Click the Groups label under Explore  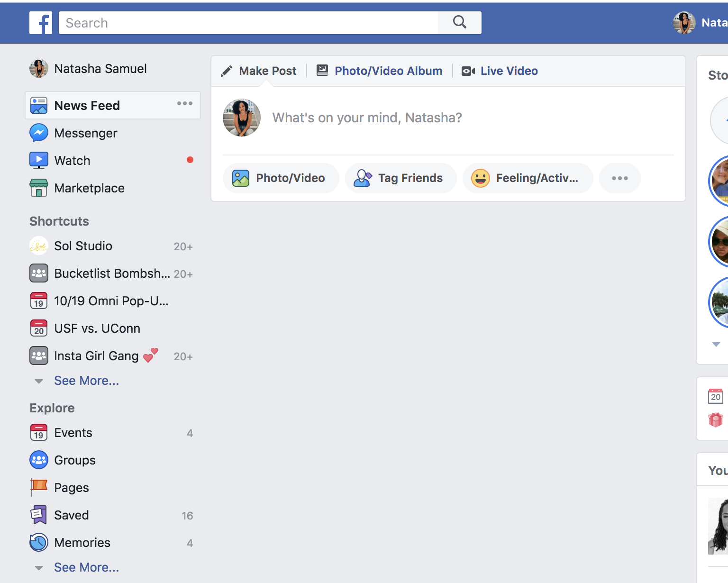click(75, 460)
